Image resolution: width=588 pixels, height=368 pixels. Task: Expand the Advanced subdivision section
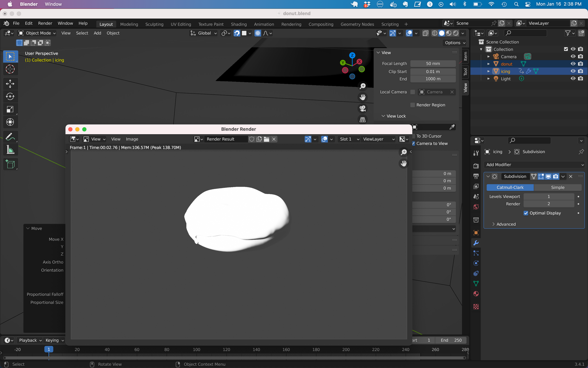click(x=506, y=224)
